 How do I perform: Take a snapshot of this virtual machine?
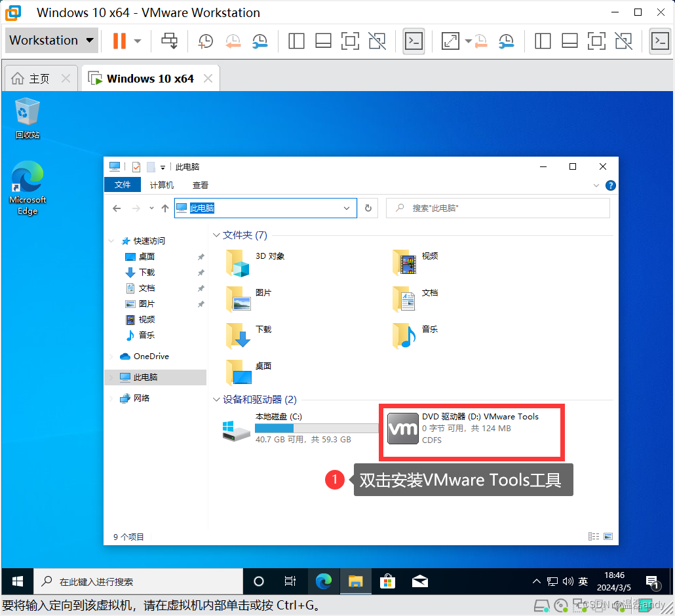click(x=205, y=41)
